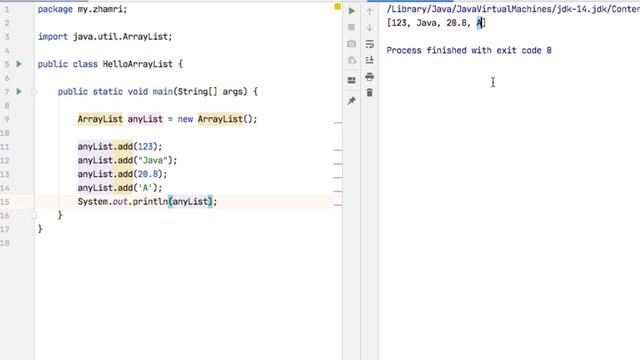Click the Dump Threads camera icon
Viewport: 640px width, 360px height.
tap(351, 44)
